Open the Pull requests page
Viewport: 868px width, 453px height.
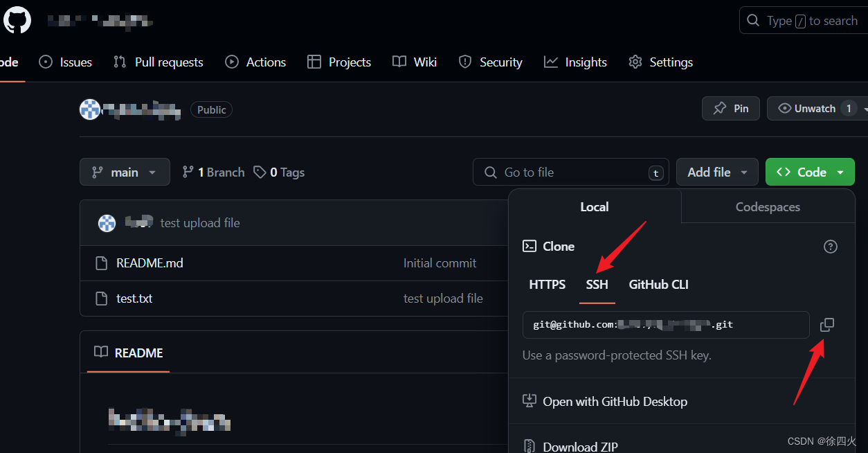(158, 62)
